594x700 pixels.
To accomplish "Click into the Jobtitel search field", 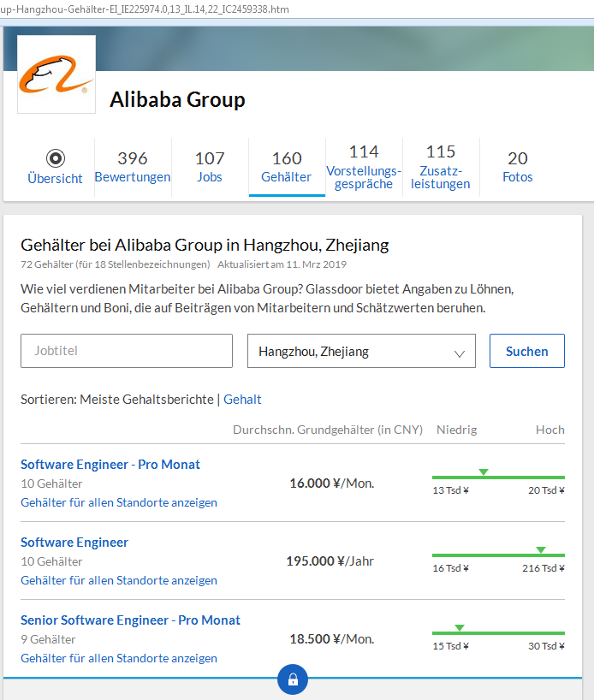I will (127, 351).
